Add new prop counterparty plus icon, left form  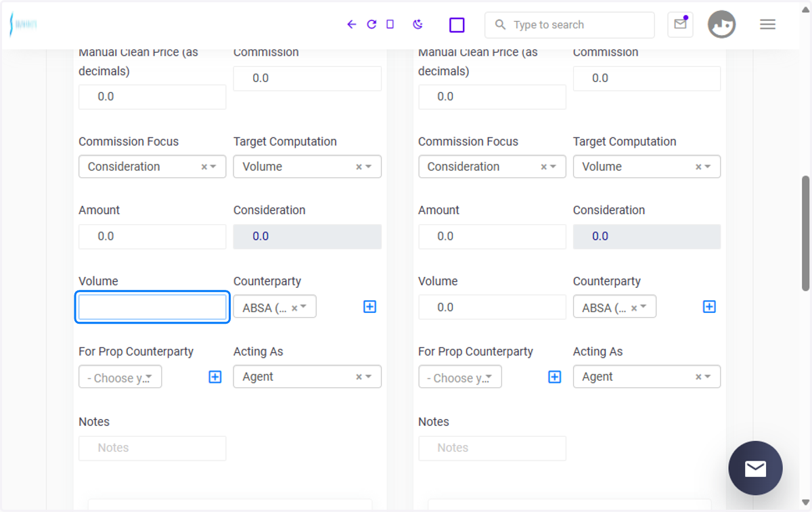pyautogui.click(x=215, y=377)
